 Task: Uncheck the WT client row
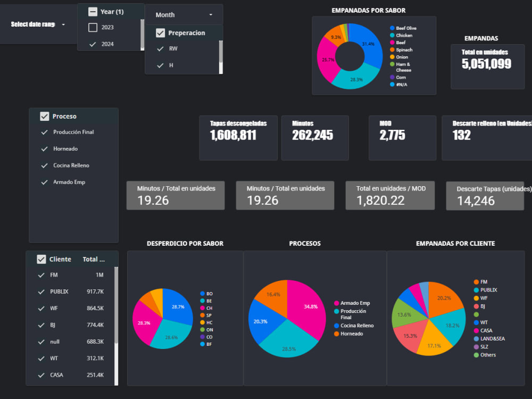41,358
